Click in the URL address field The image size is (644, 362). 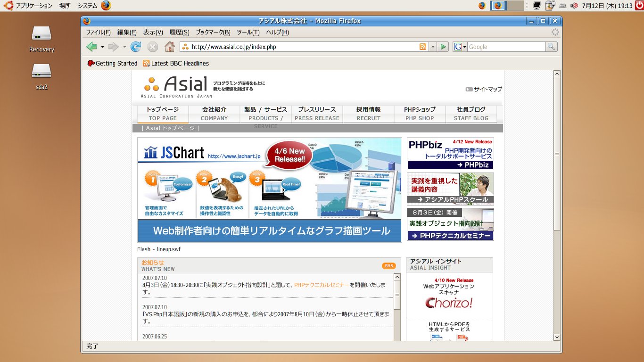[x=302, y=47]
